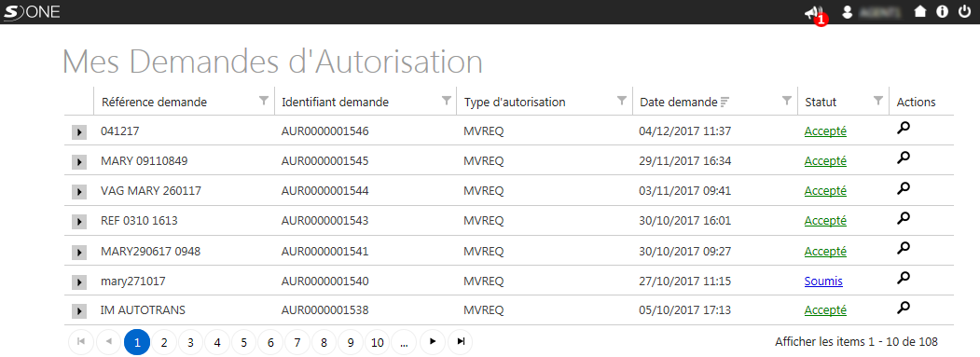
Task: Open filter on Type d'autorisation column
Action: 621,100
